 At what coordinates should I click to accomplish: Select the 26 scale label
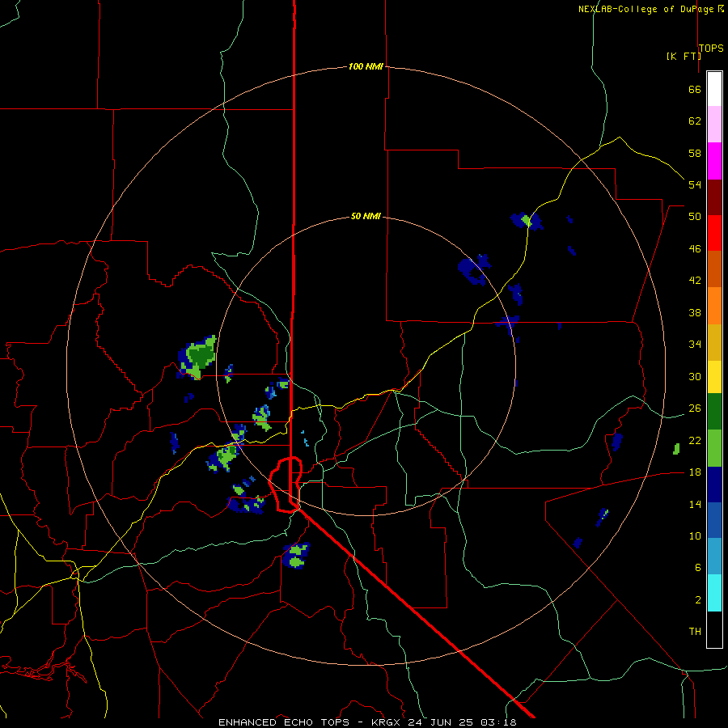[695, 408]
